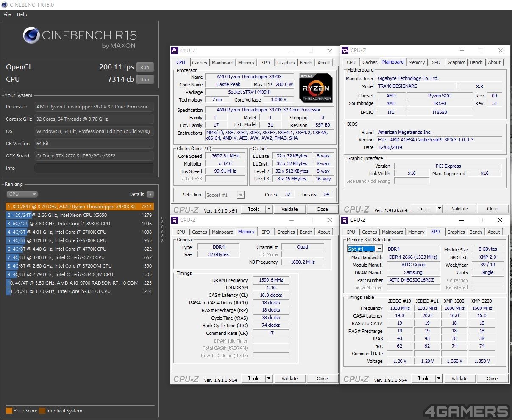Select the AMD A10-9700 ranking row
Image resolution: width=512 pixels, height=420 pixels.
[x=80, y=283]
